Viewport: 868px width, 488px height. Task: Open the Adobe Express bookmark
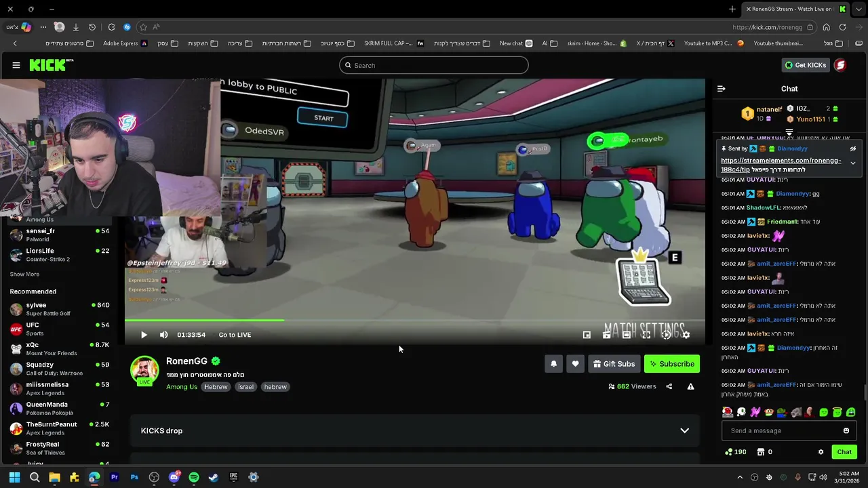click(x=125, y=43)
